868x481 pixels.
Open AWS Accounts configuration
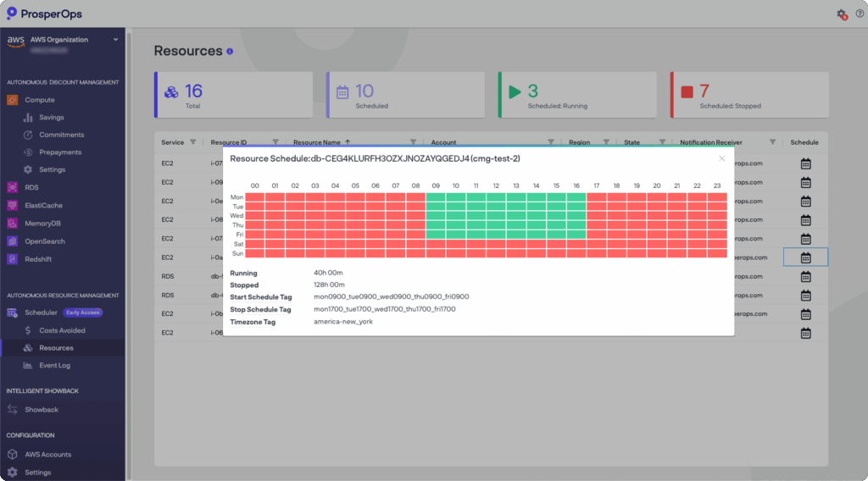pyautogui.click(x=47, y=455)
